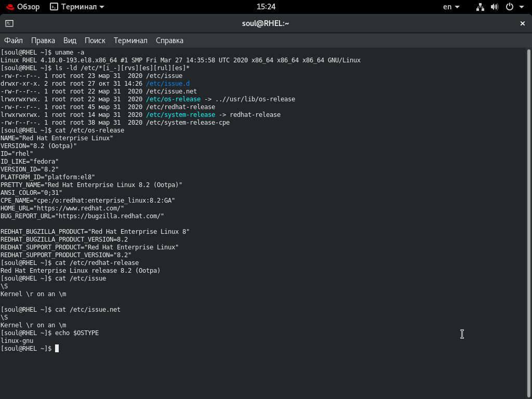
Task: Click the terminal window icon in titlebar
Action: 9,23
